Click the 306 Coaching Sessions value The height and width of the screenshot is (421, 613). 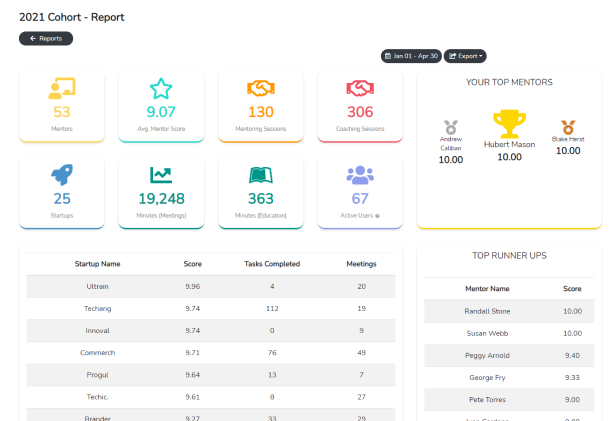[360, 112]
